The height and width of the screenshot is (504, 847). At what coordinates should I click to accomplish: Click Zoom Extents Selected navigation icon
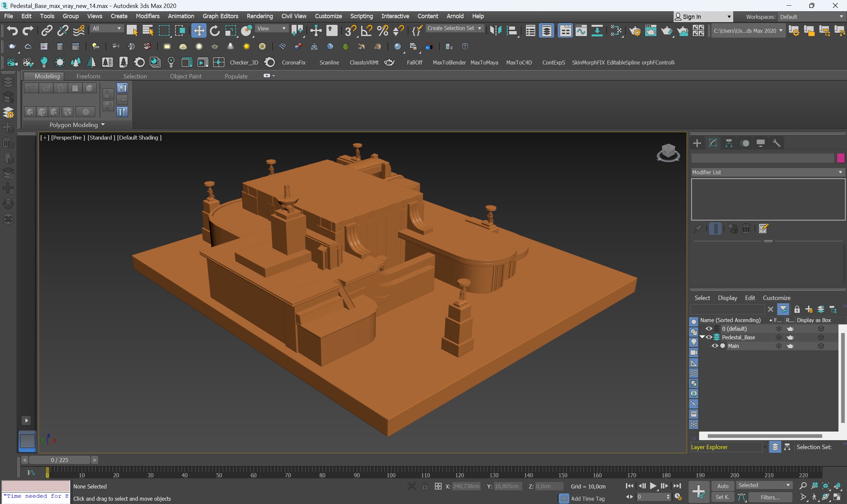(826, 486)
